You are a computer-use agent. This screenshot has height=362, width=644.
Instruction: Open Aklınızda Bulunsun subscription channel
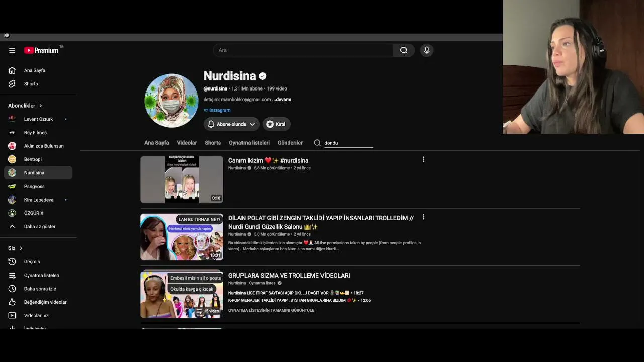38,146
